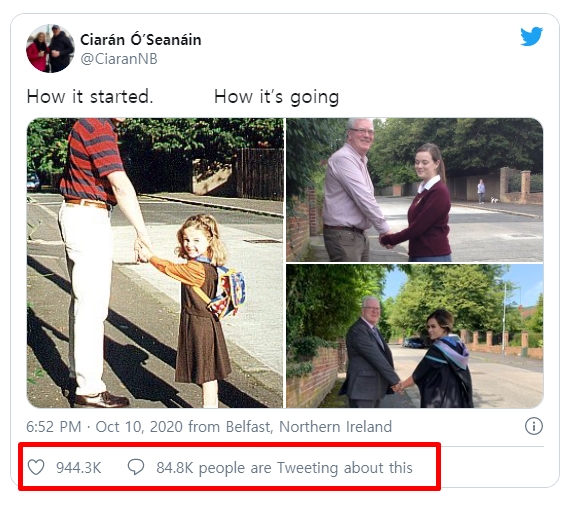View photo of maroon school uniform handshake
This screenshot has width=587, height=506.
click(415, 190)
